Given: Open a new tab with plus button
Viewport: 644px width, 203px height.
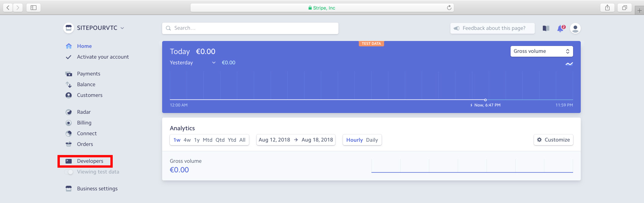Looking at the screenshot, I should [x=639, y=10].
